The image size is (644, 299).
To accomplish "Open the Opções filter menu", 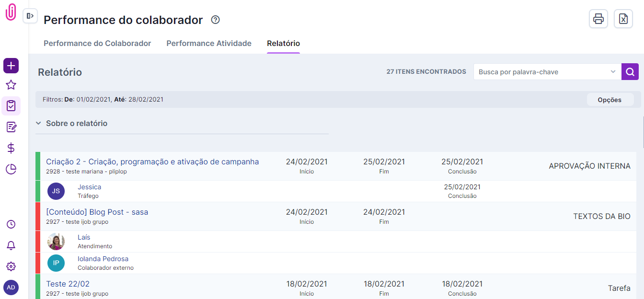I will pos(609,100).
